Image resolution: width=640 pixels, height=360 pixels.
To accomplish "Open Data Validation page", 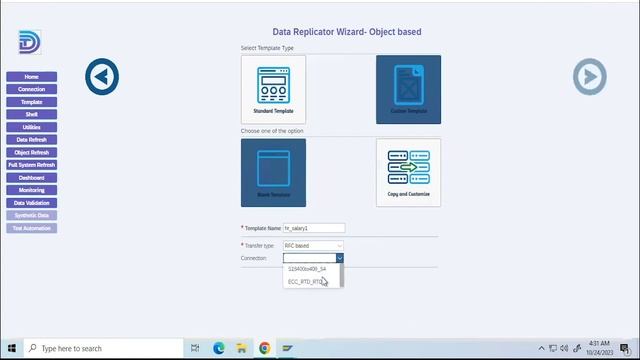I will coord(31,203).
